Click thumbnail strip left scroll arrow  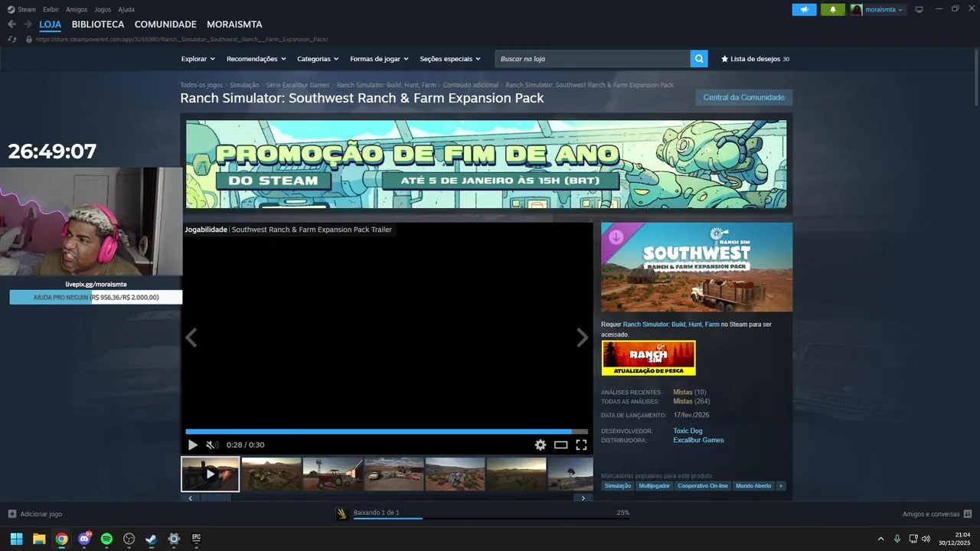pos(190,498)
